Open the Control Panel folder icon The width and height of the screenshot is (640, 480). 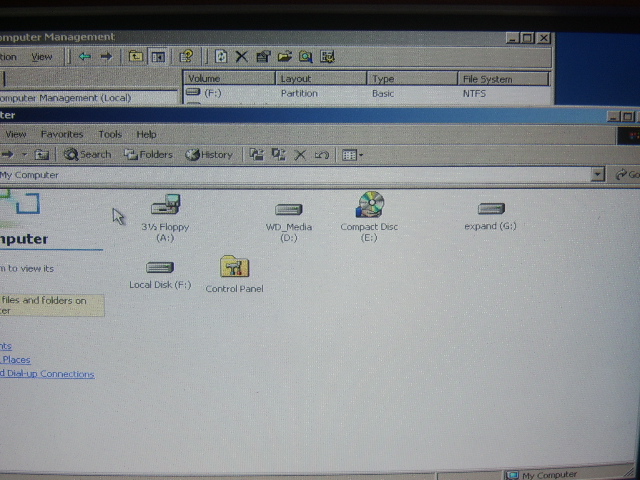pos(234,268)
